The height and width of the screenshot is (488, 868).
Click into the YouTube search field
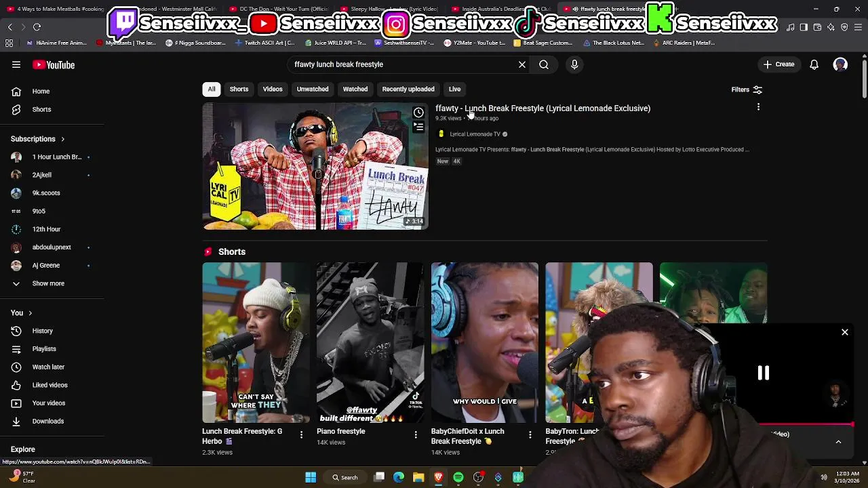403,64
